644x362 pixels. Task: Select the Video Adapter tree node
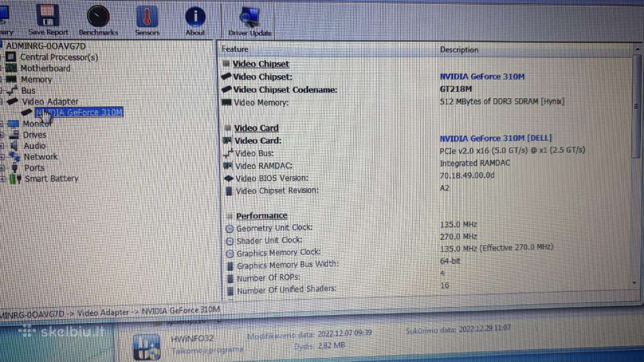50,101
